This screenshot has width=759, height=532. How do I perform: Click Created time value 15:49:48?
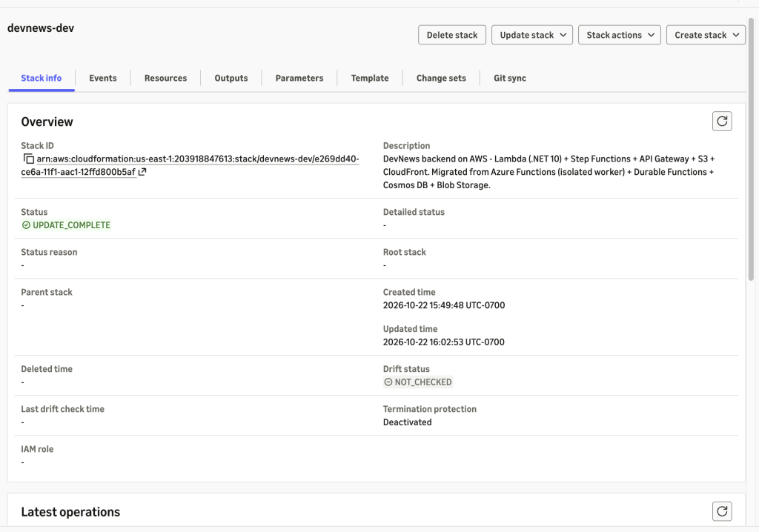(x=444, y=305)
